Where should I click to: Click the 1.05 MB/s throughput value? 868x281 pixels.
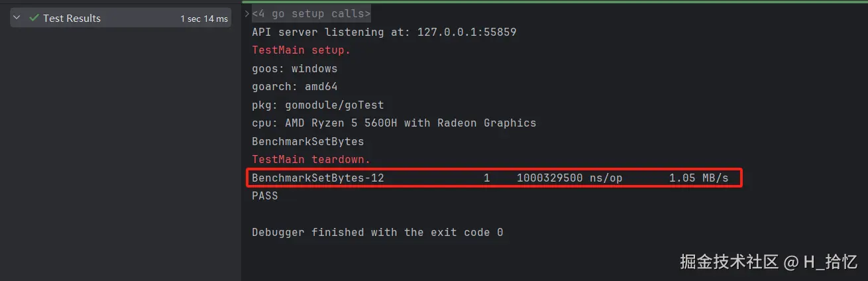click(698, 178)
